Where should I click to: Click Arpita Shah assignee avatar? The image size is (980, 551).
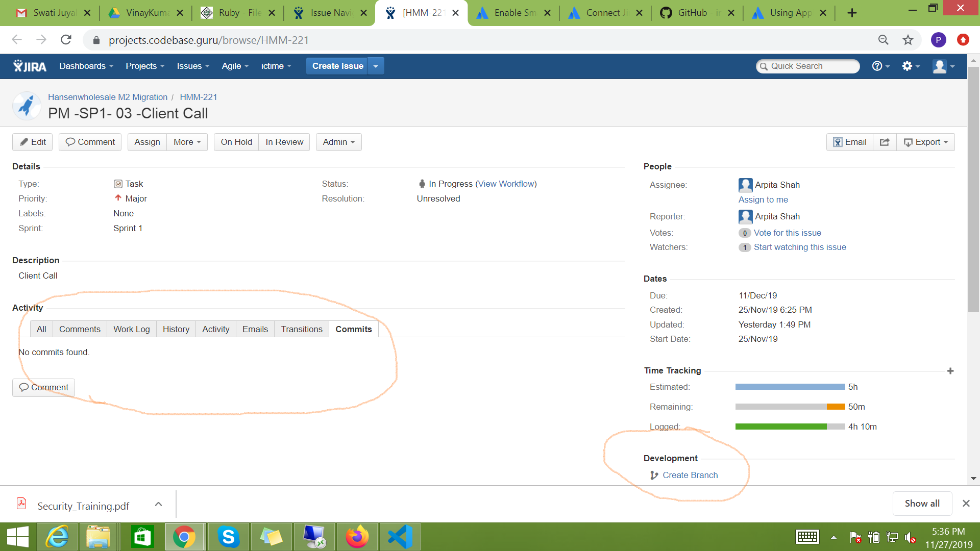(745, 185)
